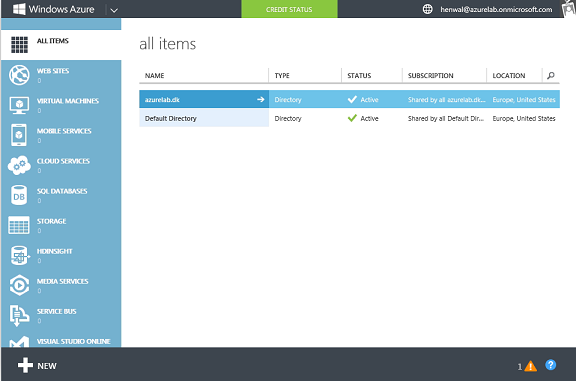Open the azurelab.dk directory arrow
The width and height of the screenshot is (576, 381).
point(260,99)
